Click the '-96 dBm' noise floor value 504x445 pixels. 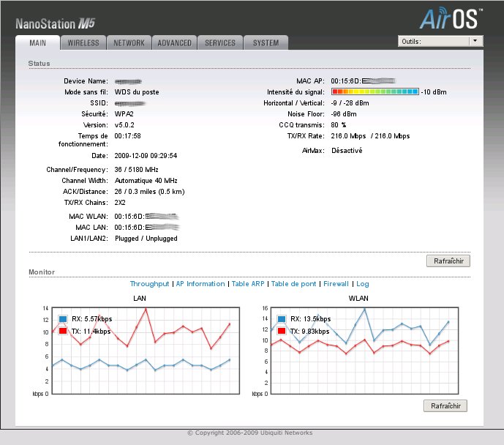[344, 114]
